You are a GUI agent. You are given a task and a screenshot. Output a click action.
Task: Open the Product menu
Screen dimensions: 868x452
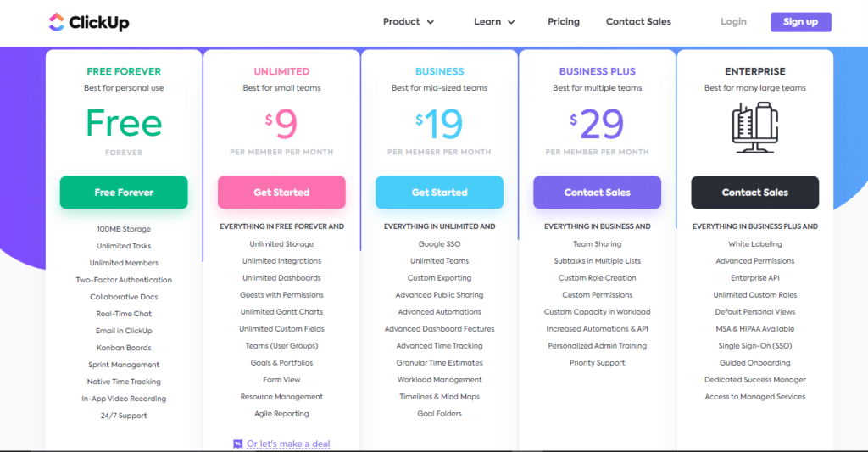click(408, 21)
